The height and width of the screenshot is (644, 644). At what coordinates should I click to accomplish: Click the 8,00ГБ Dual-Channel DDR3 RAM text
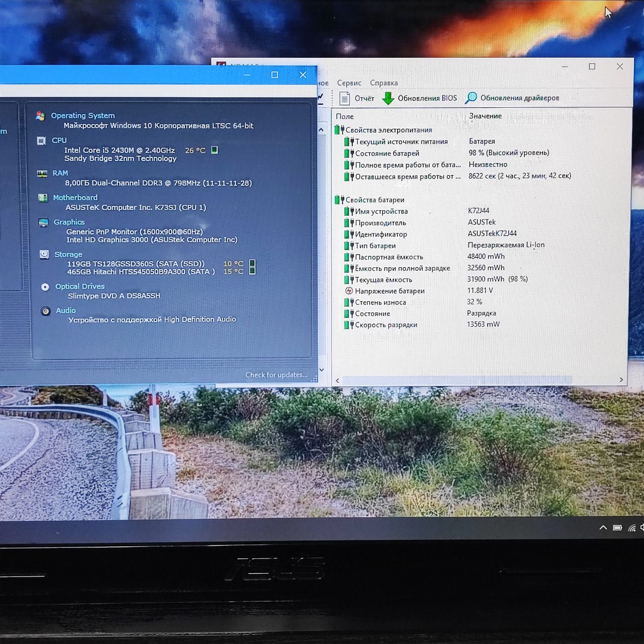pos(158,183)
